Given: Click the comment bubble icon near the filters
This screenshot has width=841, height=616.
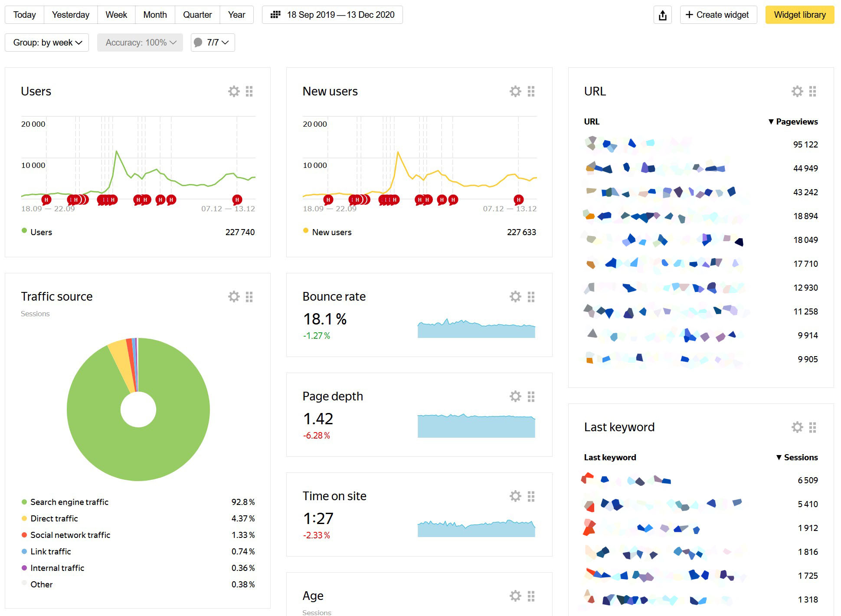Looking at the screenshot, I should 199,42.
